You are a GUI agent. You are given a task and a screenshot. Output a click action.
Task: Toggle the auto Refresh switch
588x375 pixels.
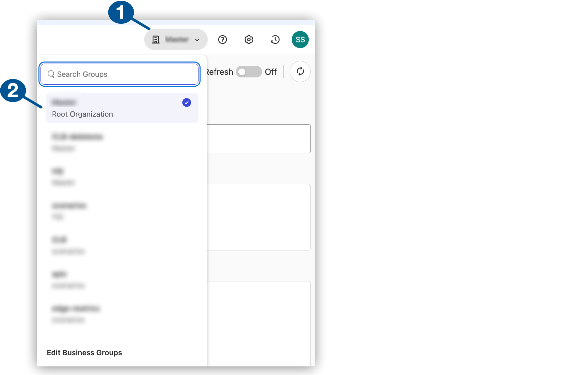pyautogui.click(x=249, y=72)
